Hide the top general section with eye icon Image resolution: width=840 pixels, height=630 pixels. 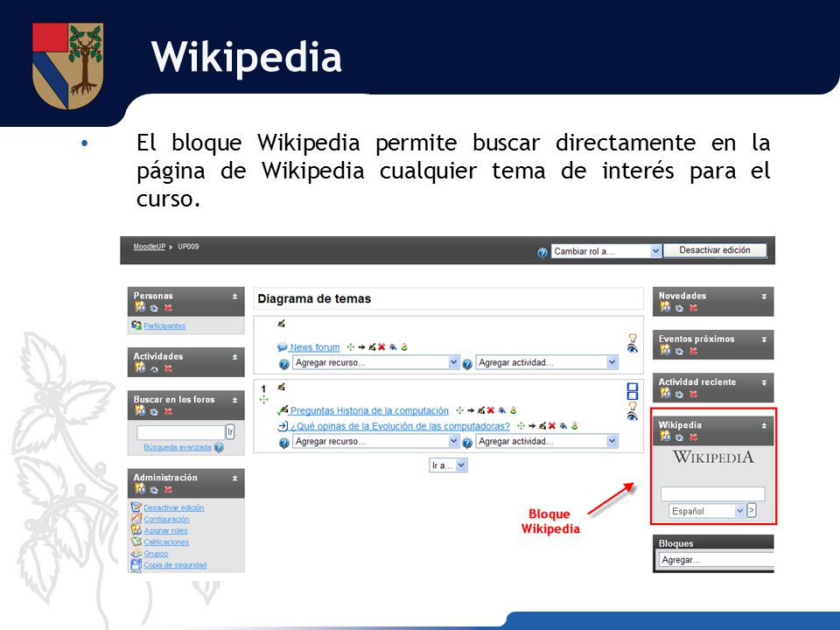tap(633, 349)
